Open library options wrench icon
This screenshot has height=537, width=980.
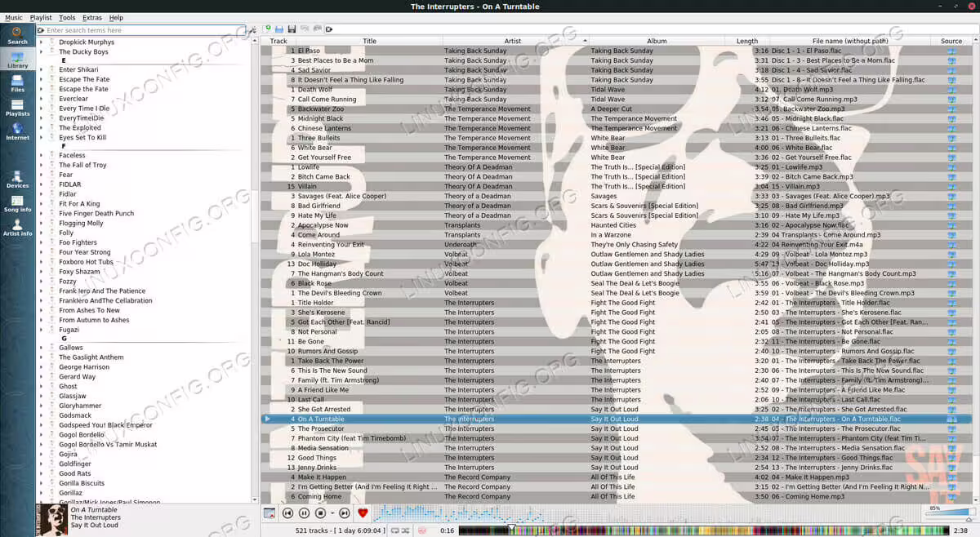click(x=252, y=30)
